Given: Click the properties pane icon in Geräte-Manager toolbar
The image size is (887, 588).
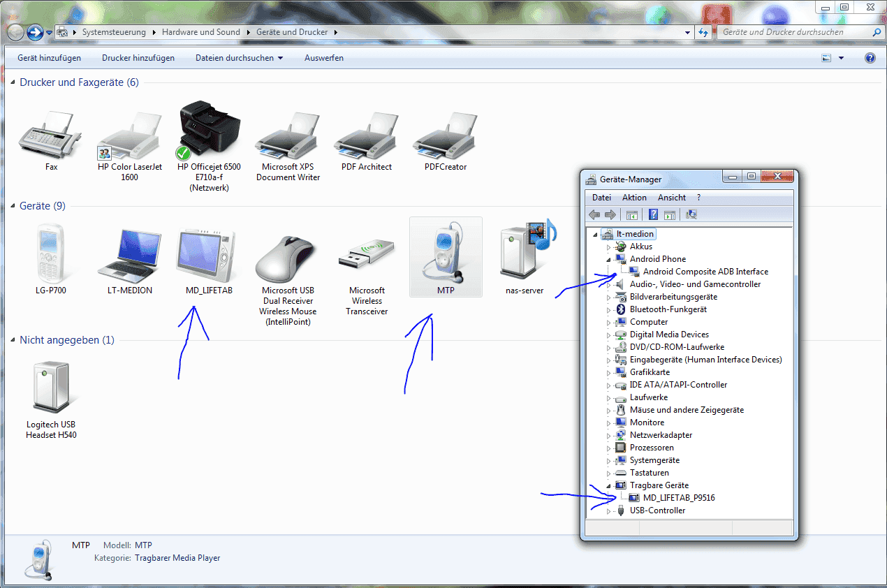Looking at the screenshot, I should pos(669,214).
